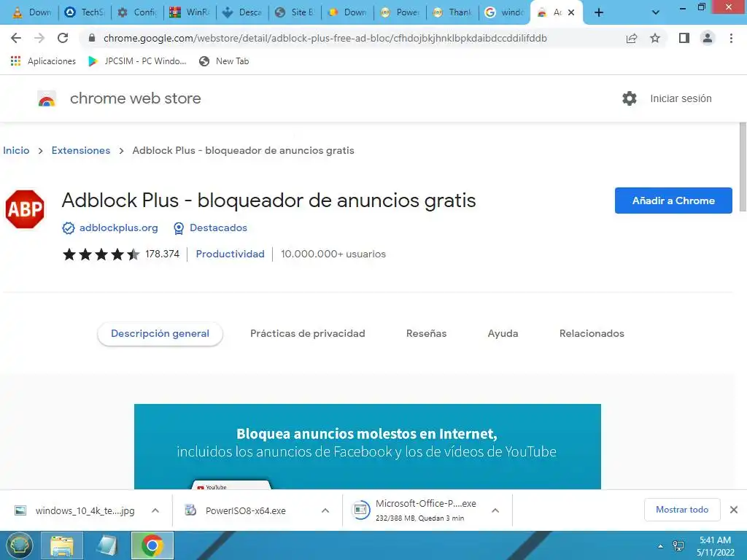Close the downloads bar

coord(734,510)
